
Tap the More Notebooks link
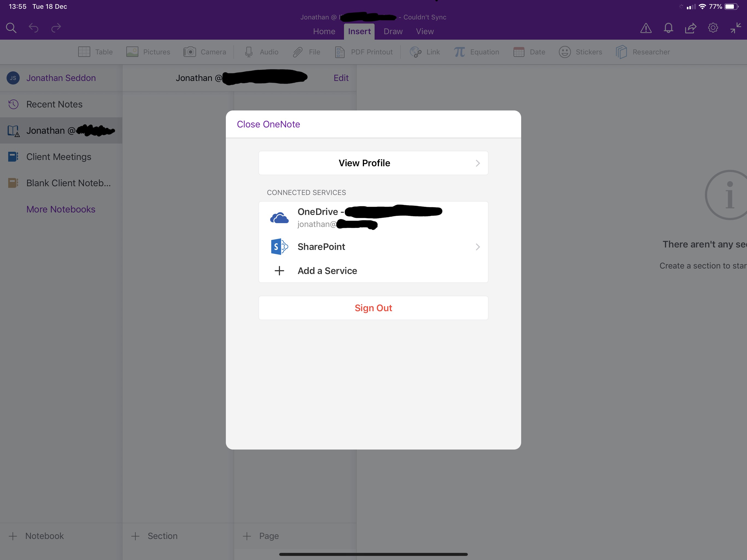tap(61, 209)
